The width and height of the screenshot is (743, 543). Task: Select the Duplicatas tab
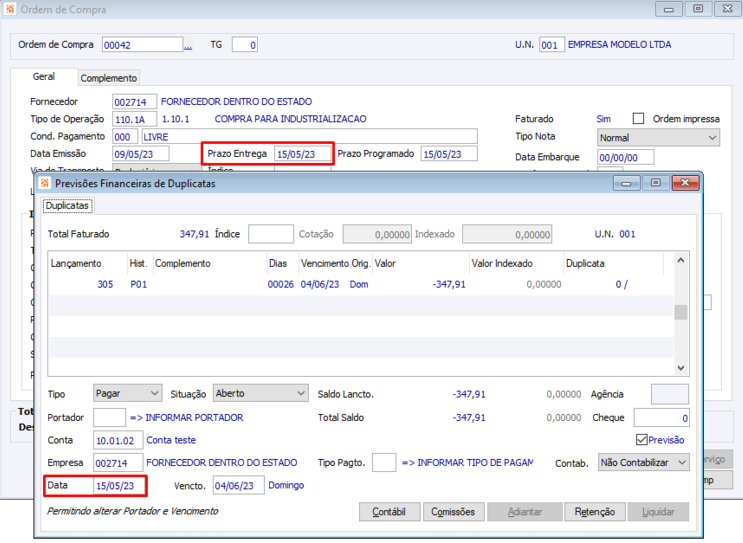coord(69,206)
